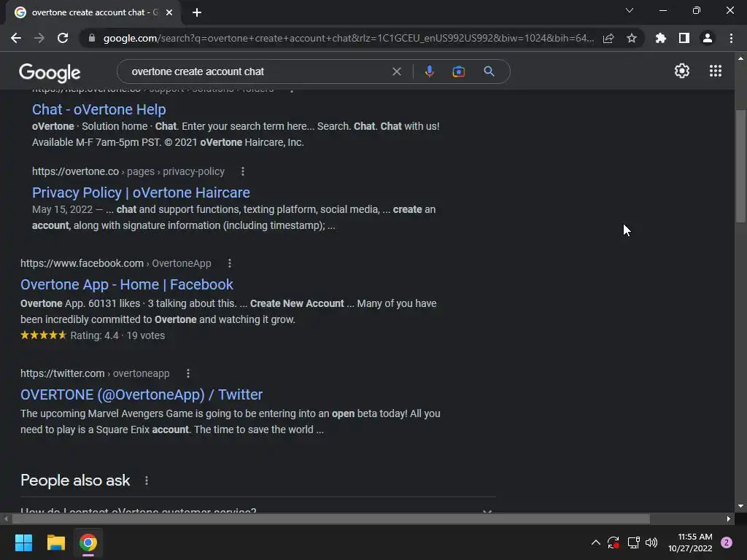Click the address bar URL
This screenshot has width=747, height=560.
348,38
